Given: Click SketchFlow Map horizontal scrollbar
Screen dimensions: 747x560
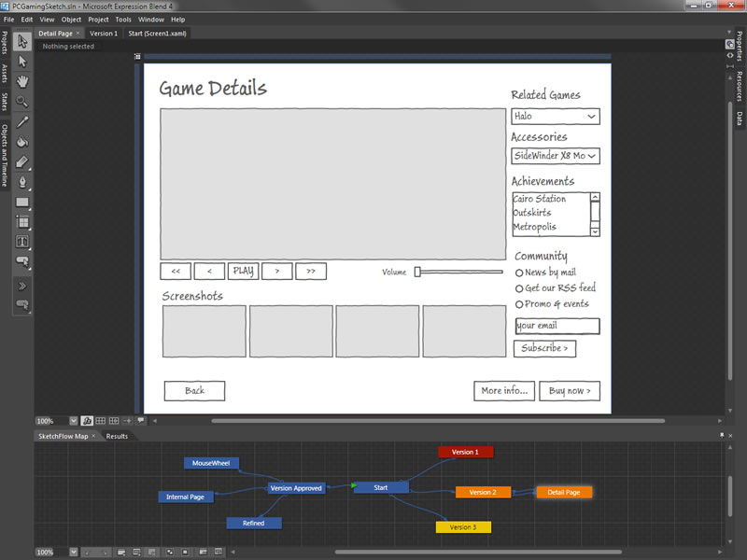Looking at the screenshot, I should pyautogui.click(x=478, y=553).
